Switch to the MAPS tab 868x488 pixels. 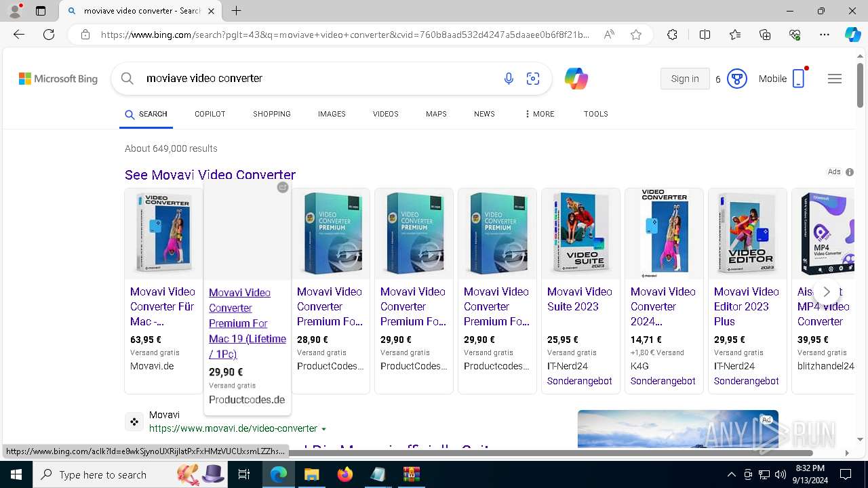pos(436,114)
